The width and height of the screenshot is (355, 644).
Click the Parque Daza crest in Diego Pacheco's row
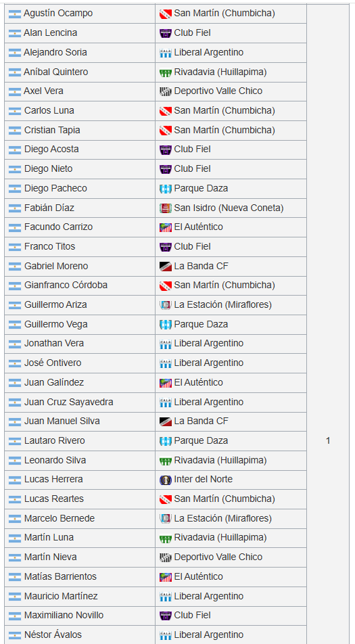click(166, 189)
